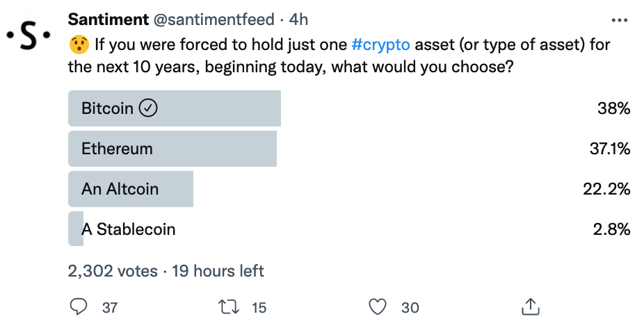Select the Ethereum poll option
Image resolution: width=644 pixels, height=328 pixels.
(117, 149)
